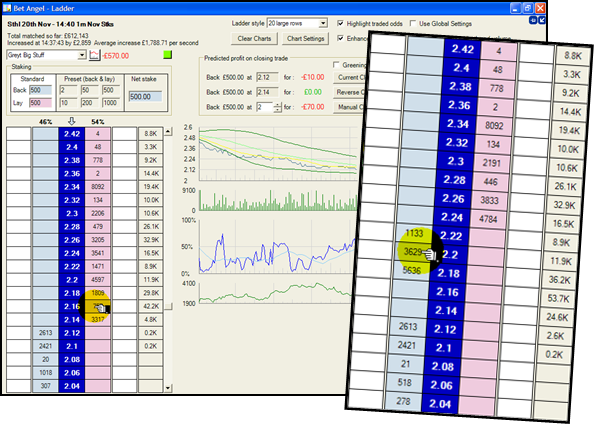Viewport: 594px width, 424px height.
Task: Click the lay amount 2206 in the ladder
Action: click(x=98, y=213)
